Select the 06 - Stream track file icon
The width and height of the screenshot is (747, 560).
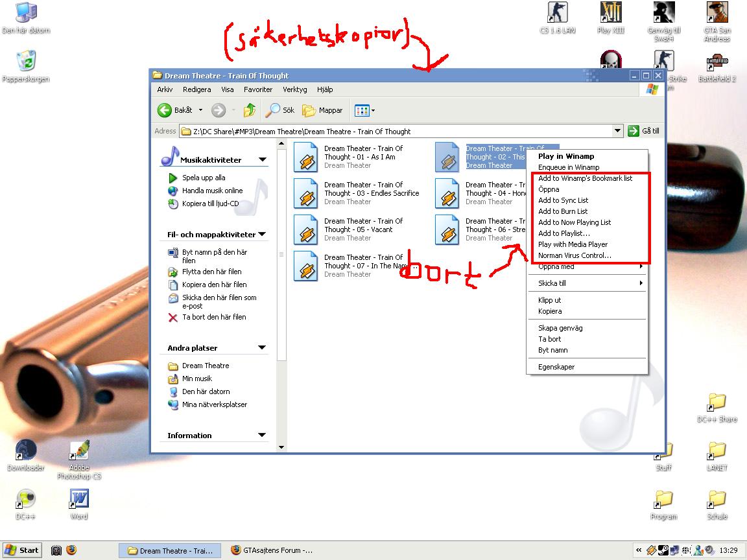point(447,229)
